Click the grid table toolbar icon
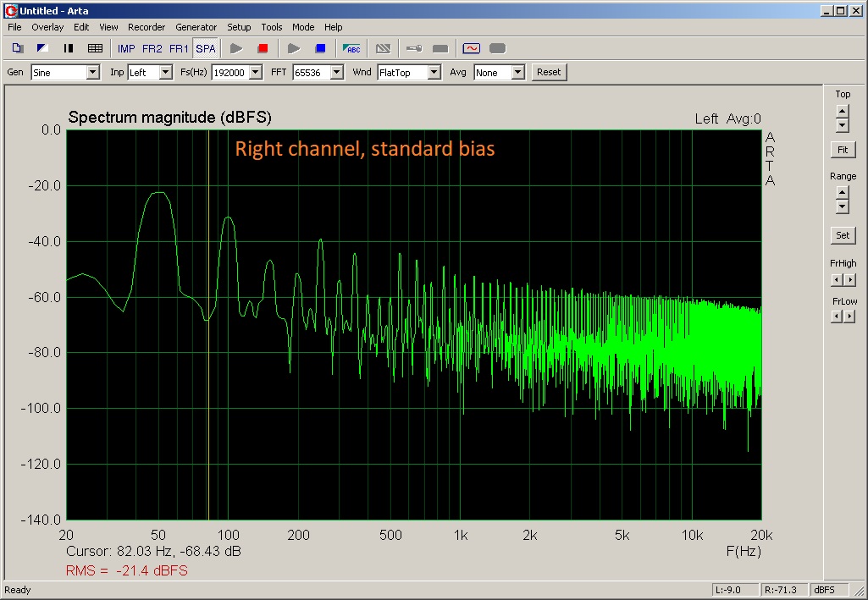 pos(95,49)
